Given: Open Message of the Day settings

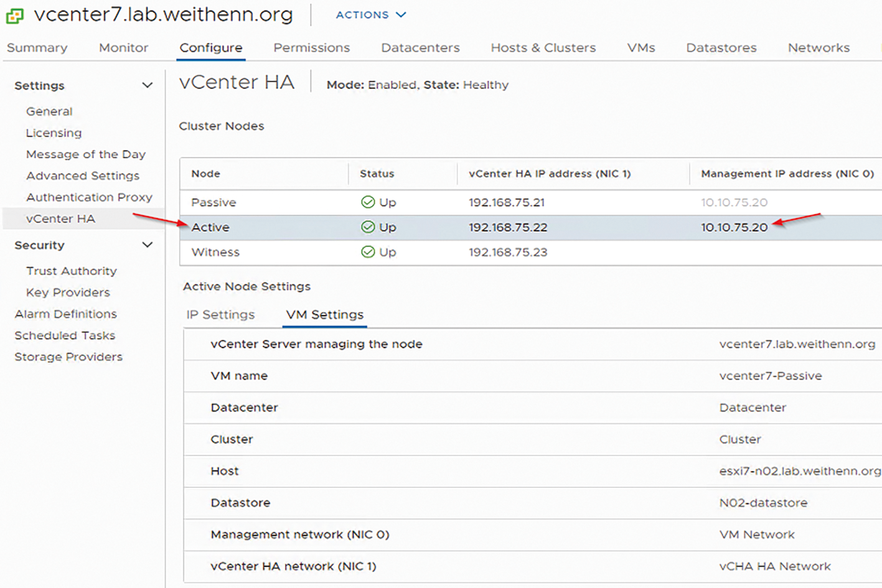Looking at the screenshot, I should [x=86, y=154].
